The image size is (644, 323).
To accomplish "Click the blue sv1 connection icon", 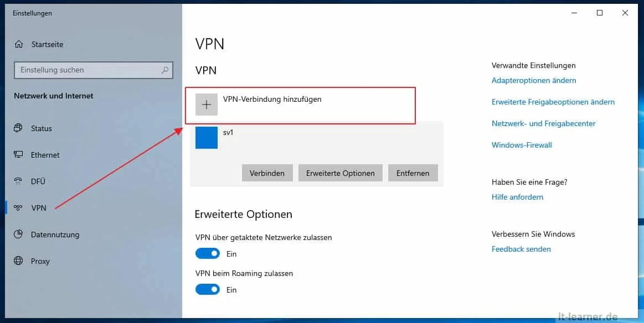I will coord(206,138).
